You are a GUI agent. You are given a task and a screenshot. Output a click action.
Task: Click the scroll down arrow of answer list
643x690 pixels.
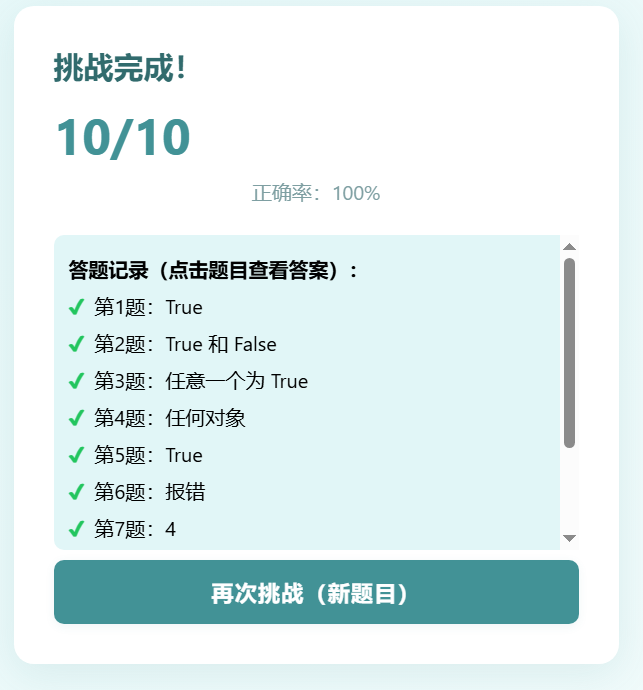coord(570,538)
